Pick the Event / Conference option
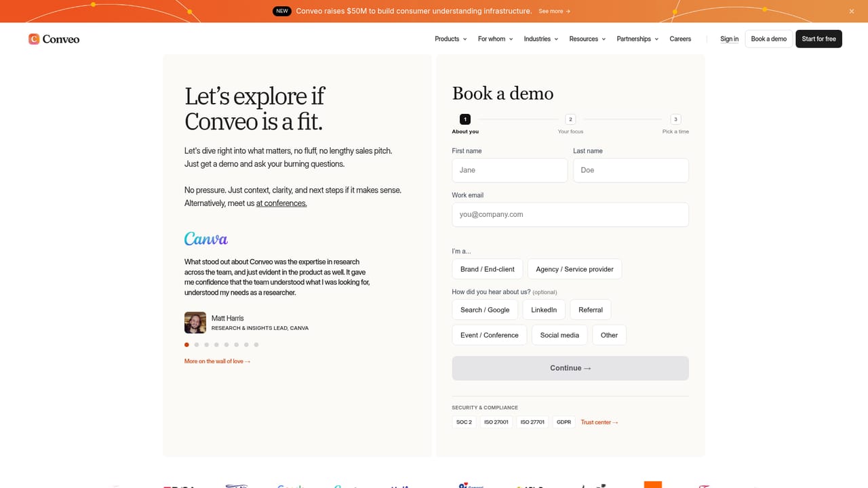This screenshot has width=868, height=488. coord(490,335)
